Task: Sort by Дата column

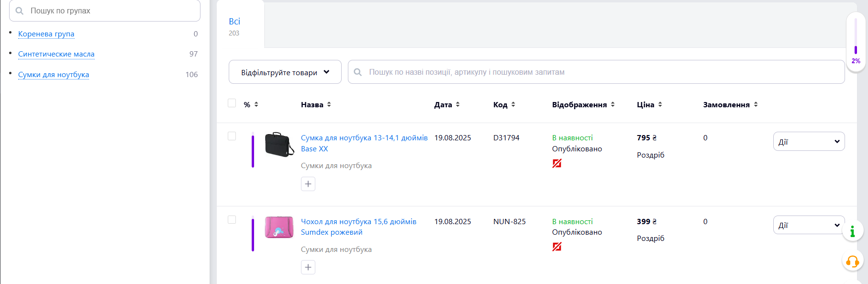Action: coord(447,104)
